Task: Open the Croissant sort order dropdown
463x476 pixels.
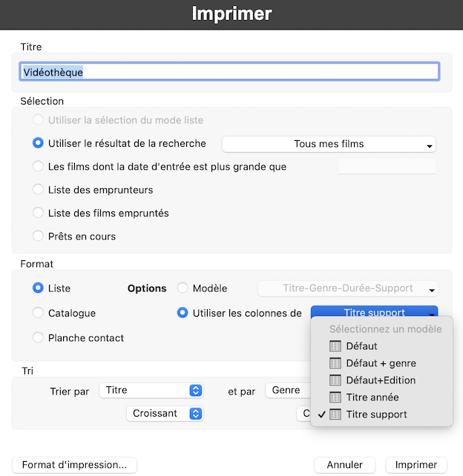Action: click(165, 414)
